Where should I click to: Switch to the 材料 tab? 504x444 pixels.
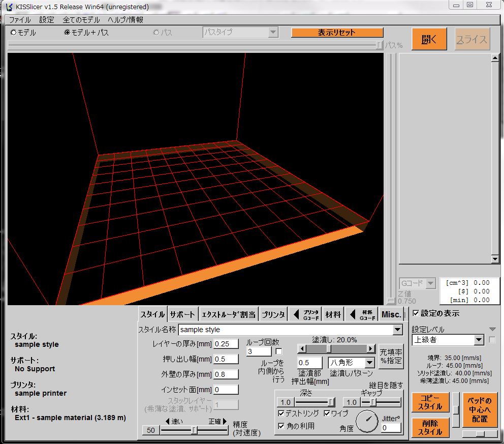pos(333,314)
